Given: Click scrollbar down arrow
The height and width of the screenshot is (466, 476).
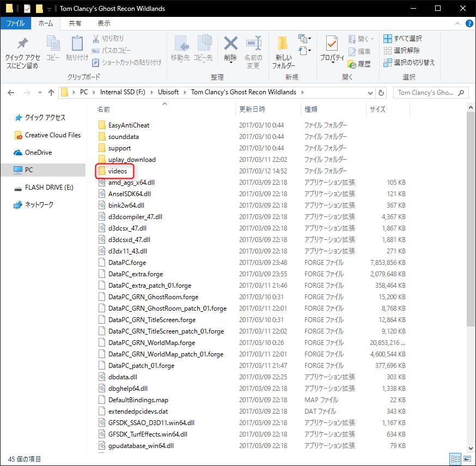Looking at the screenshot, I should coord(471,449).
